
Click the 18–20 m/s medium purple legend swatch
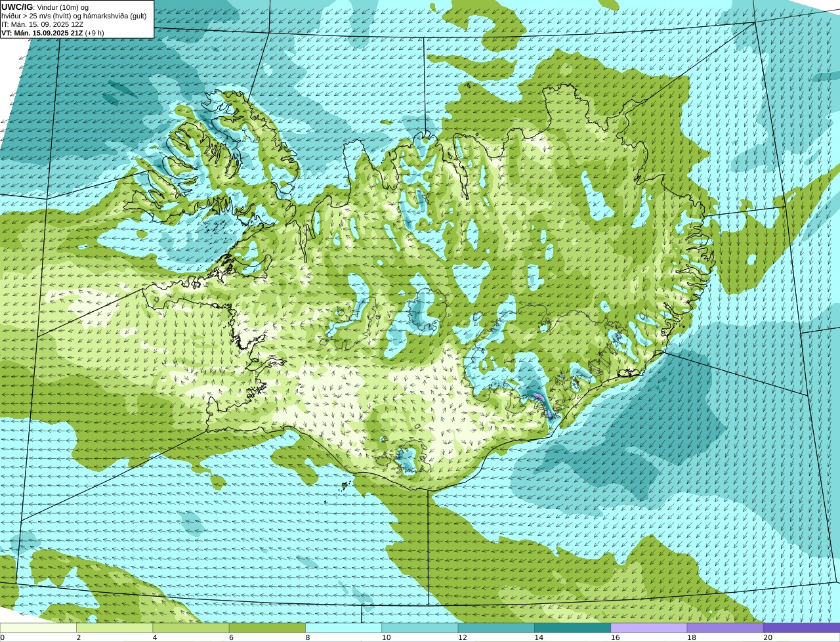(725, 628)
